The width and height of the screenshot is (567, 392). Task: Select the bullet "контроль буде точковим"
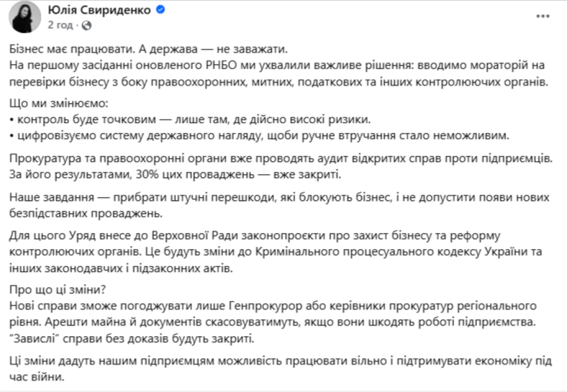(193, 119)
